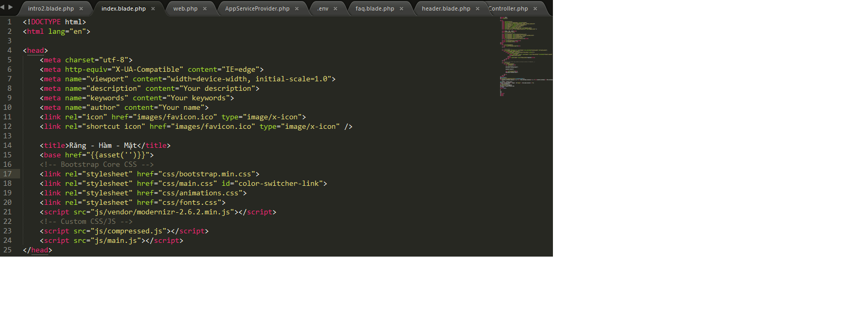Click the css/main.css href value
The height and width of the screenshot is (321, 868).
click(x=188, y=183)
